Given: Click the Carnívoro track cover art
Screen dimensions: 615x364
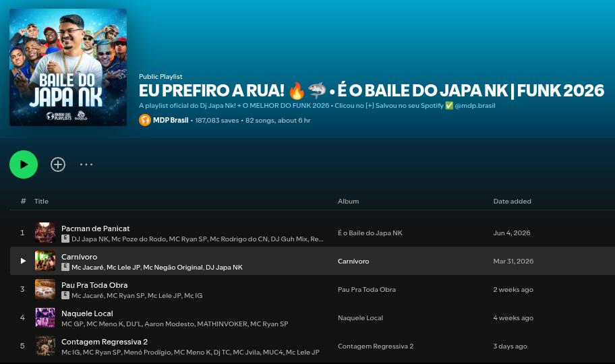Looking at the screenshot, I should 45,261.
